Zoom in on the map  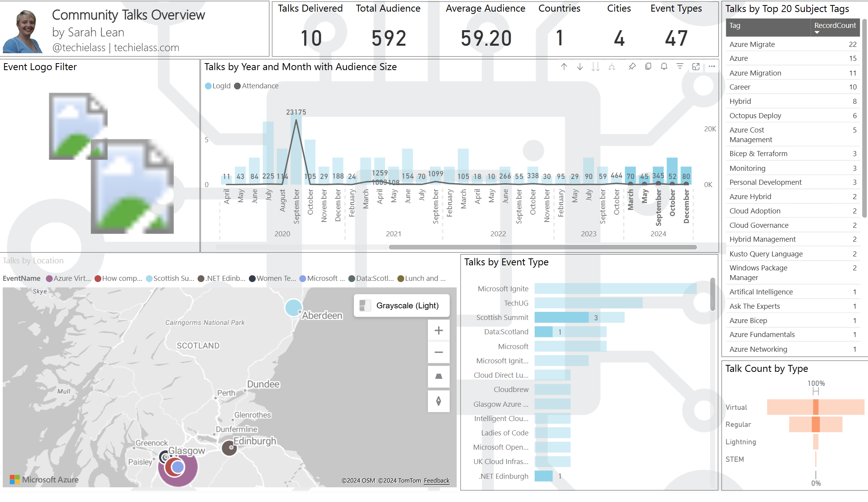pos(438,330)
